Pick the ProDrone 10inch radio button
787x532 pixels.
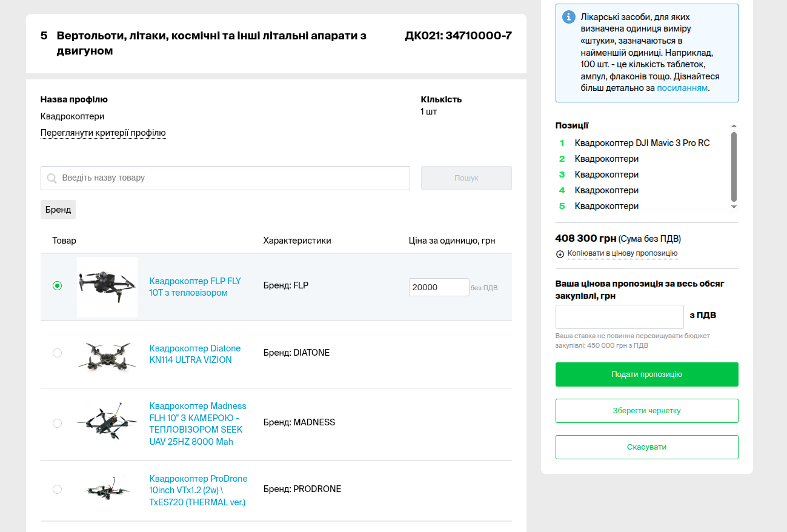[x=57, y=489]
